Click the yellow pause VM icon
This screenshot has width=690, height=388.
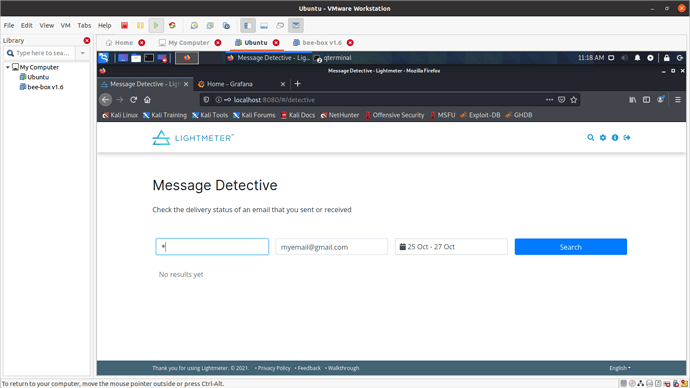pyautogui.click(x=140, y=26)
